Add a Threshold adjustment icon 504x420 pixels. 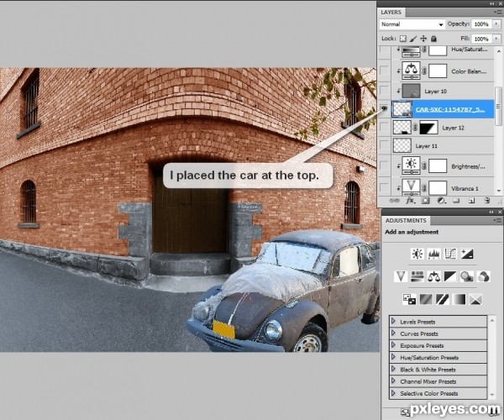(x=443, y=300)
